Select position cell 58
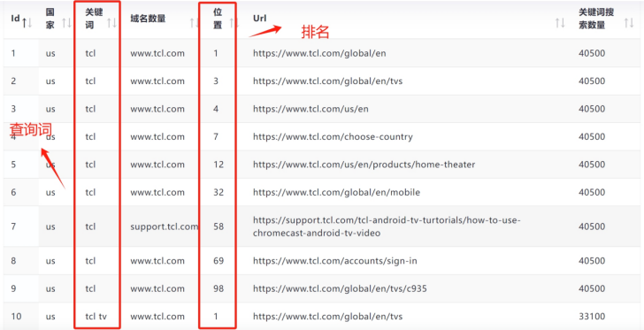644x330 pixels. click(x=218, y=226)
